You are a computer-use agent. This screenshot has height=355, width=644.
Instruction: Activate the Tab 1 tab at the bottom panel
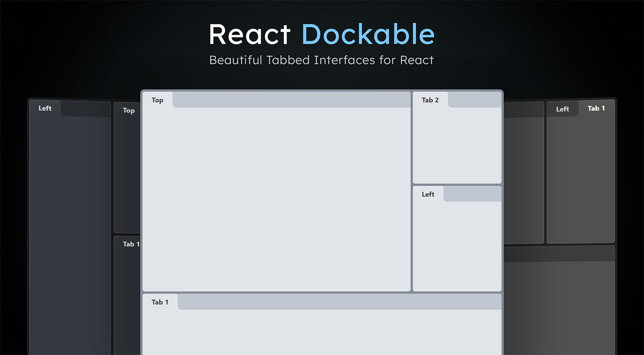pos(160,302)
